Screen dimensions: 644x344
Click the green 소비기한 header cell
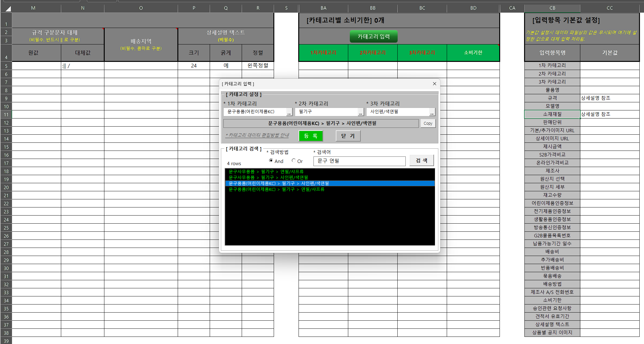point(473,53)
